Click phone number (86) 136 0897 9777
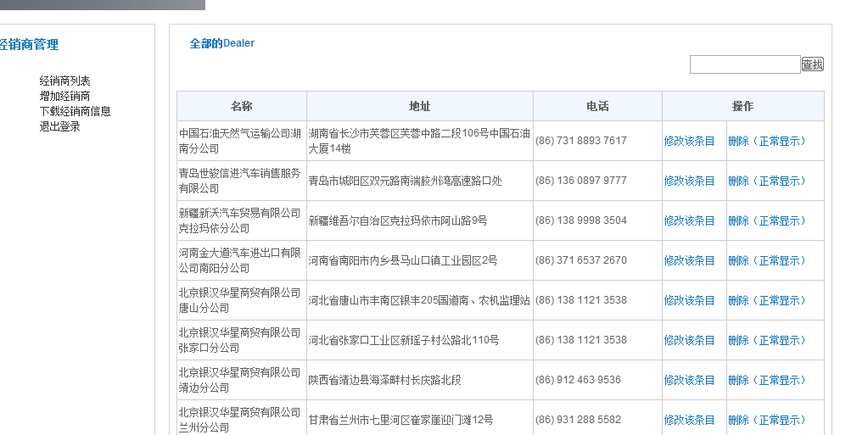This screenshot has width=868, height=435. tap(581, 181)
